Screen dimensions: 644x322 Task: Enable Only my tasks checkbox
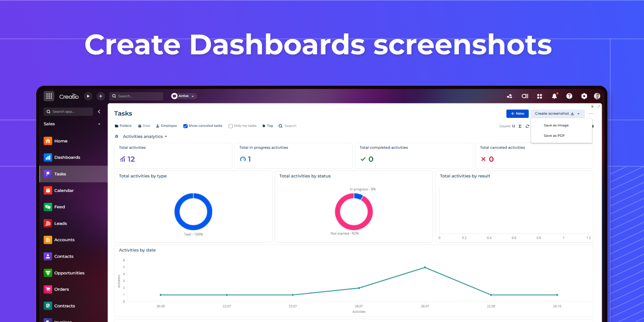[x=231, y=126]
